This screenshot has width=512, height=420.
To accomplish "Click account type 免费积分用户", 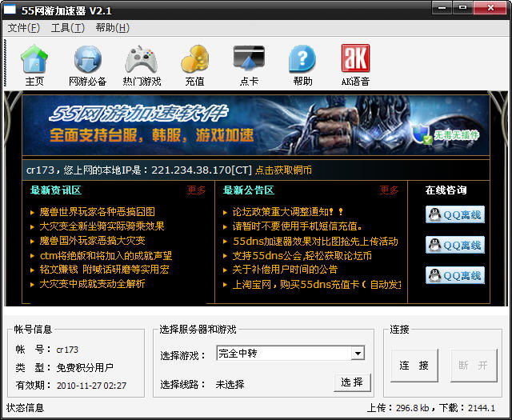I will [x=85, y=368].
